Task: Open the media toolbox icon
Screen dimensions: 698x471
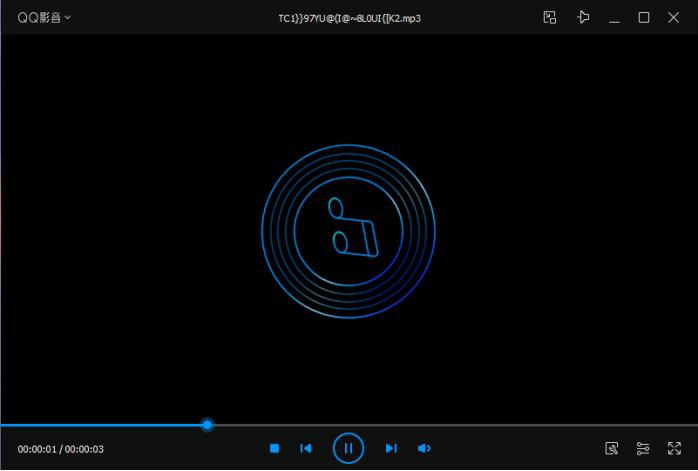Action: [x=612, y=448]
